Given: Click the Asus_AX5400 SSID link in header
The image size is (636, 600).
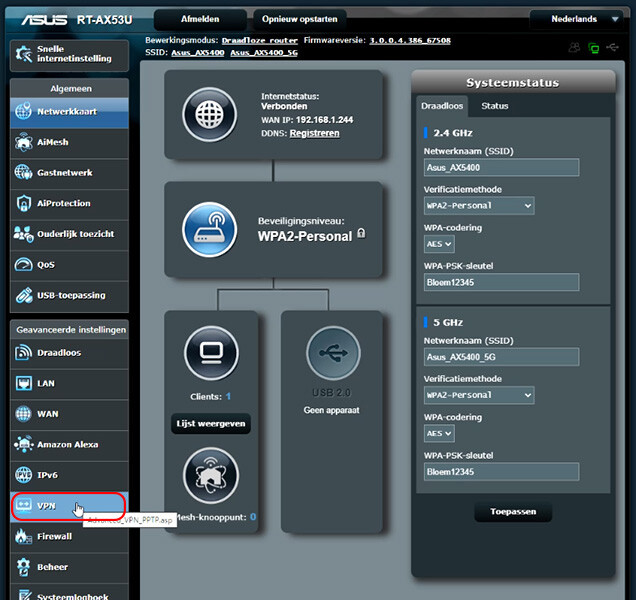Looking at the screenshot, I should pos(198,53).
